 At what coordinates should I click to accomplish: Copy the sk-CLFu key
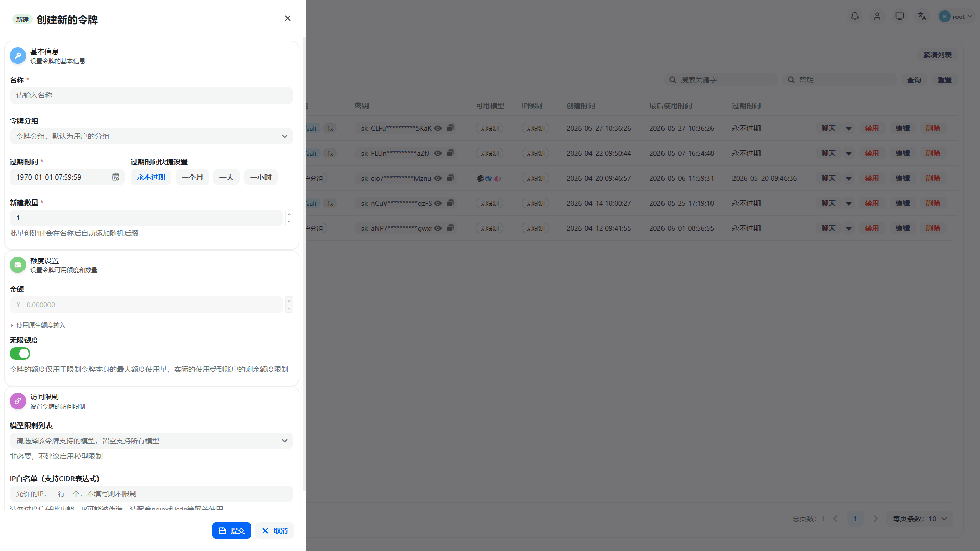point(450,128)
